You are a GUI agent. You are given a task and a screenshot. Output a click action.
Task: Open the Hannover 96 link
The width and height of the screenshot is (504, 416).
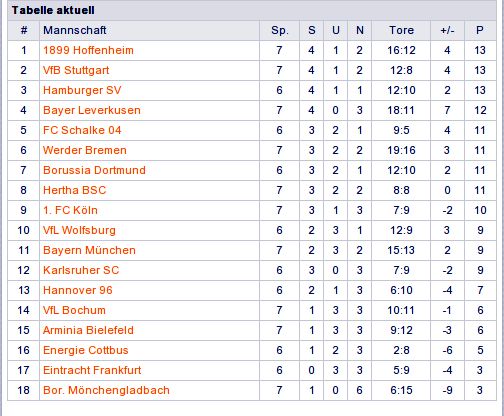coord(78,290)
